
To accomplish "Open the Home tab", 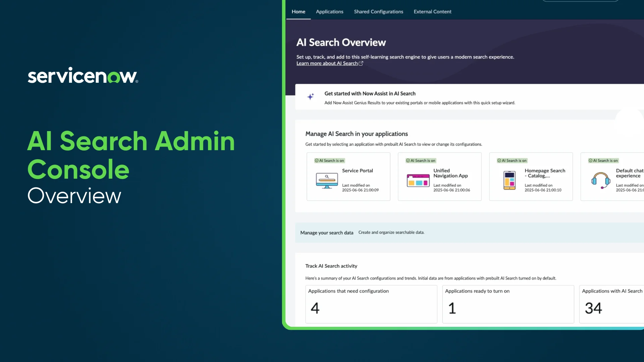I will (x=298, y=12).
